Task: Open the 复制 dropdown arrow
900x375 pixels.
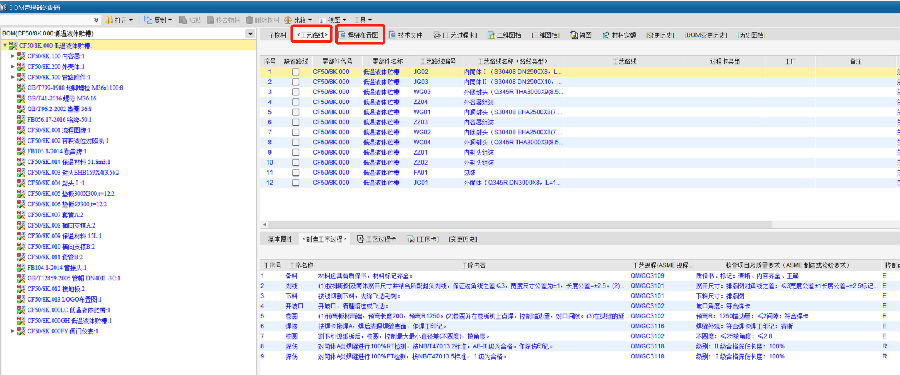Action: coord(170,20)
